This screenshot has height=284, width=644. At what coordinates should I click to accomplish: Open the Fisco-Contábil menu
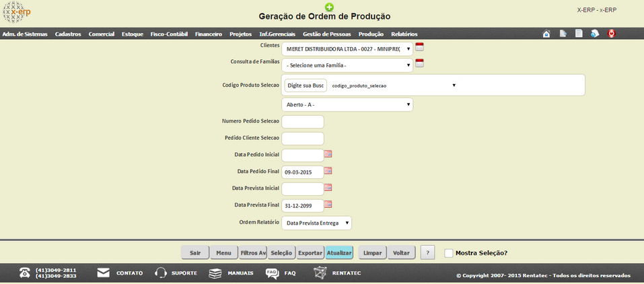click(169, 34)
